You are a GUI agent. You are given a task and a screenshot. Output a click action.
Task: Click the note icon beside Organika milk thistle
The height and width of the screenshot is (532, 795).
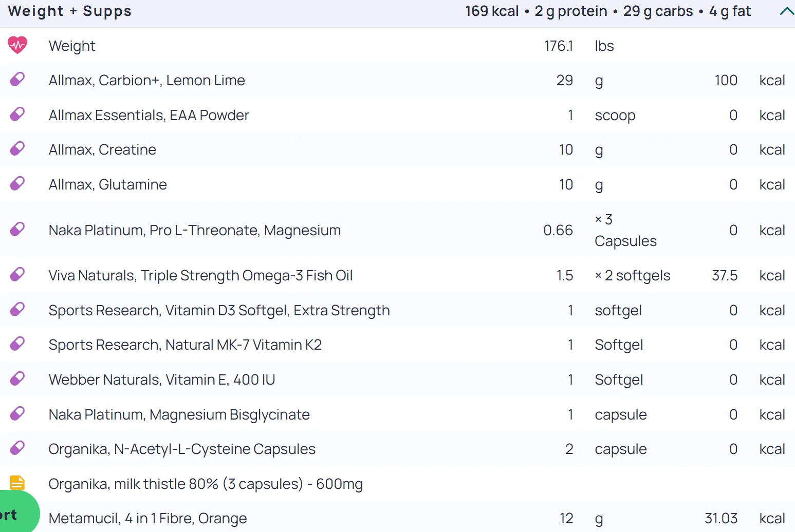(x=17, y=483)
